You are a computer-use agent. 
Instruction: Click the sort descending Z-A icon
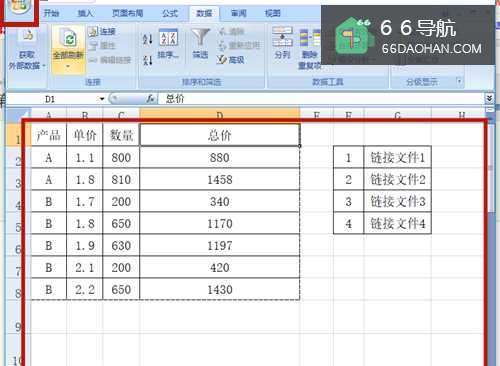click(147, 60)
